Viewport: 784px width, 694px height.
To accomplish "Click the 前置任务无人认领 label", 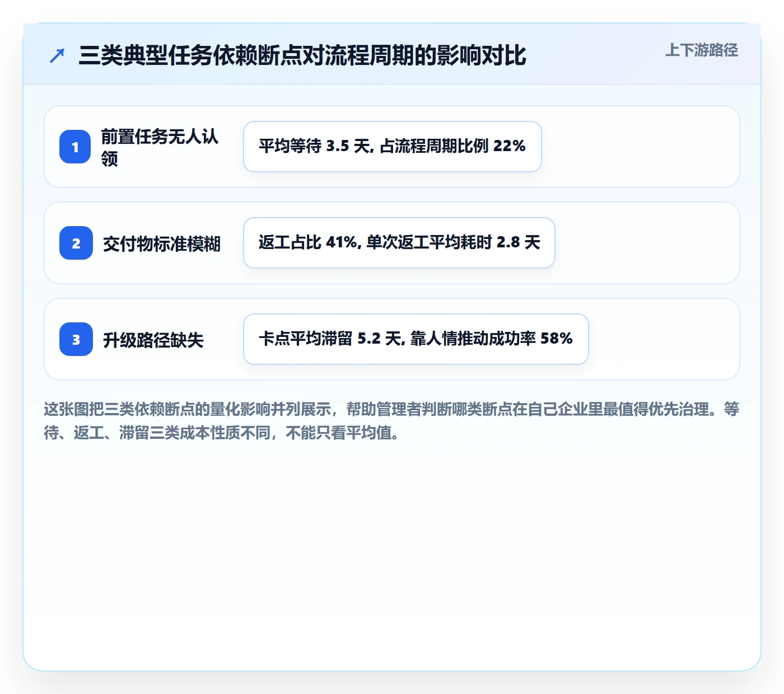I will coord(160,147).
